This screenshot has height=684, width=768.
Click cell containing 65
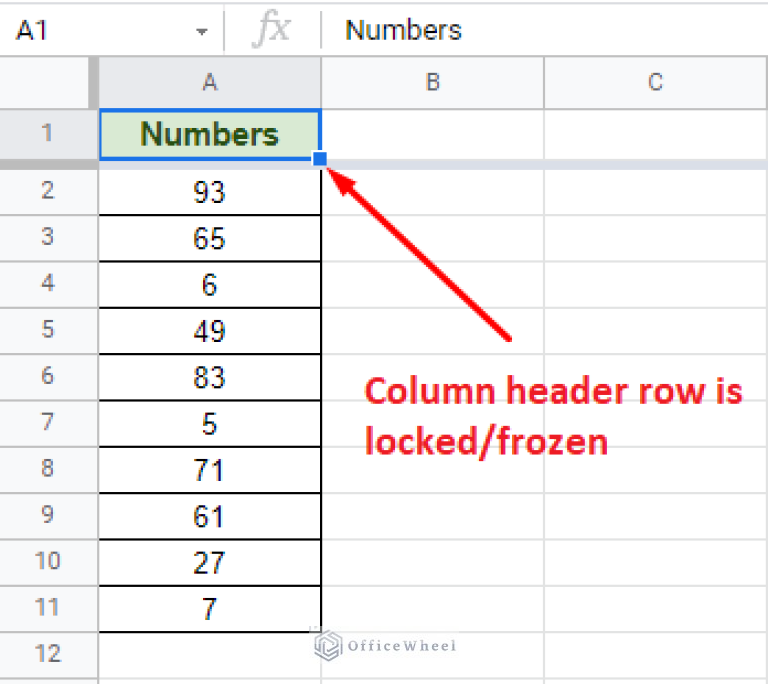[210, 239]
